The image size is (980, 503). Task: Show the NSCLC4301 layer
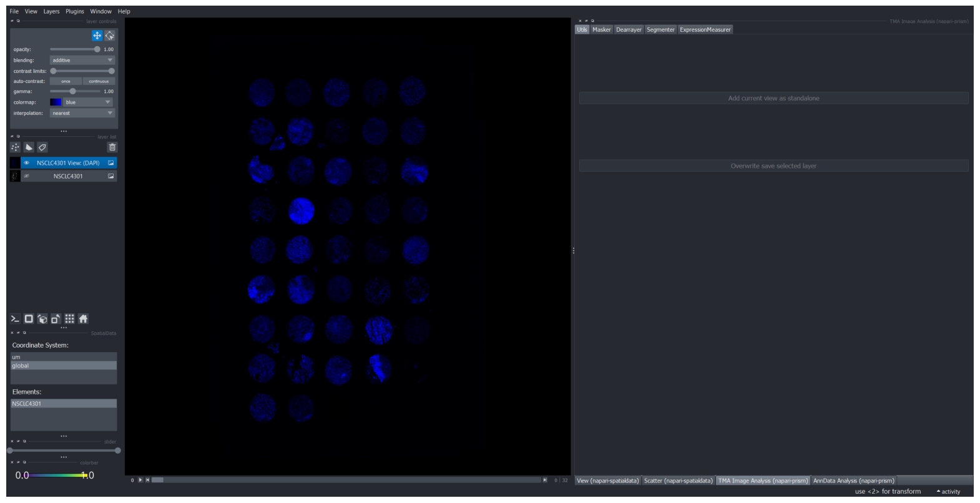(26, 176)
